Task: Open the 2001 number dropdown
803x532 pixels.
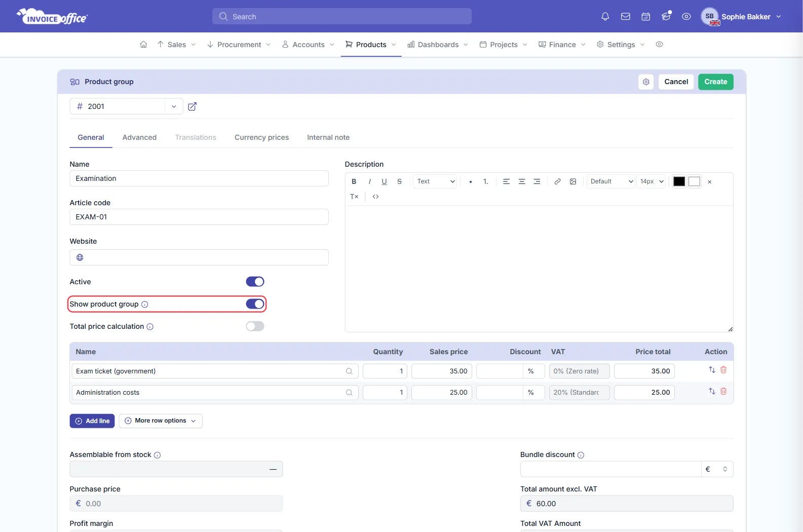Action: pos(174,106)
